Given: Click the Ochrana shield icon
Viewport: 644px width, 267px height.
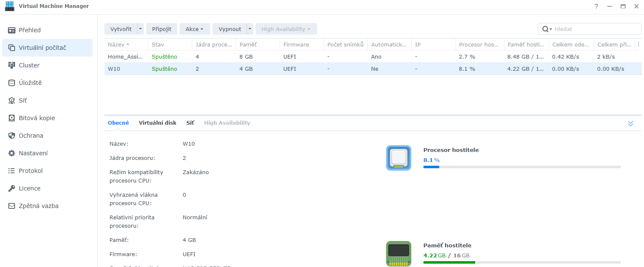Looking at the screenshot, I should click(x=12, y=136).
